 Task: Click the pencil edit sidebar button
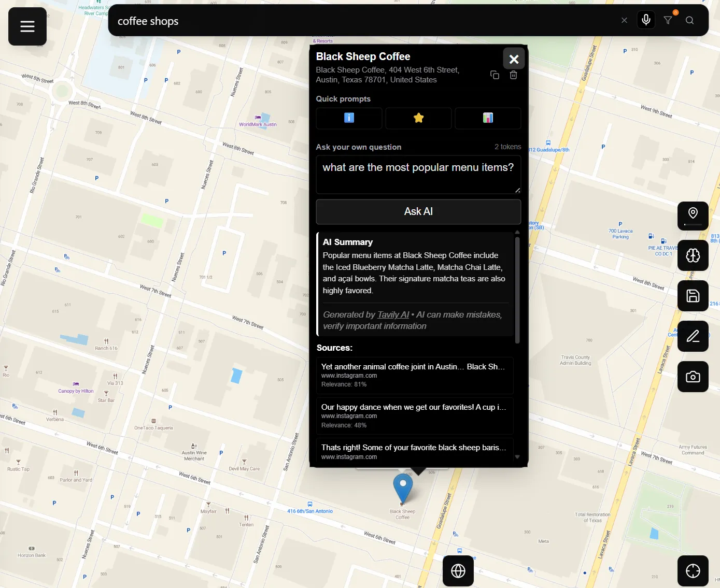click(693, 336)
